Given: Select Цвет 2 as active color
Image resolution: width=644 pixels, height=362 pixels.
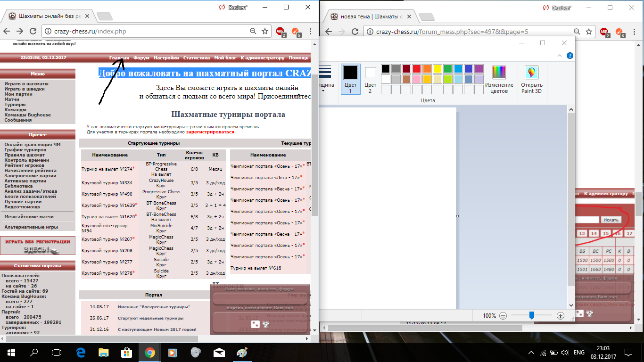Looking at the screenshot, I should pos(371,78).
